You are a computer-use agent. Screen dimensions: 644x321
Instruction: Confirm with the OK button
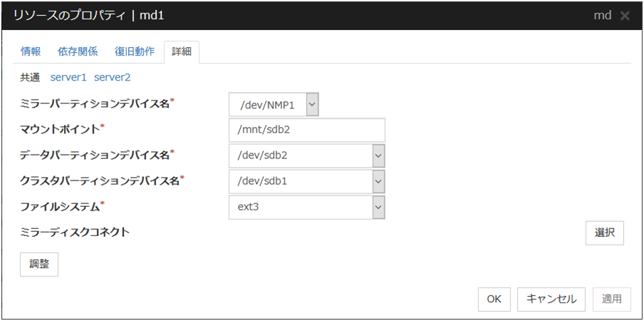point(494,299)
